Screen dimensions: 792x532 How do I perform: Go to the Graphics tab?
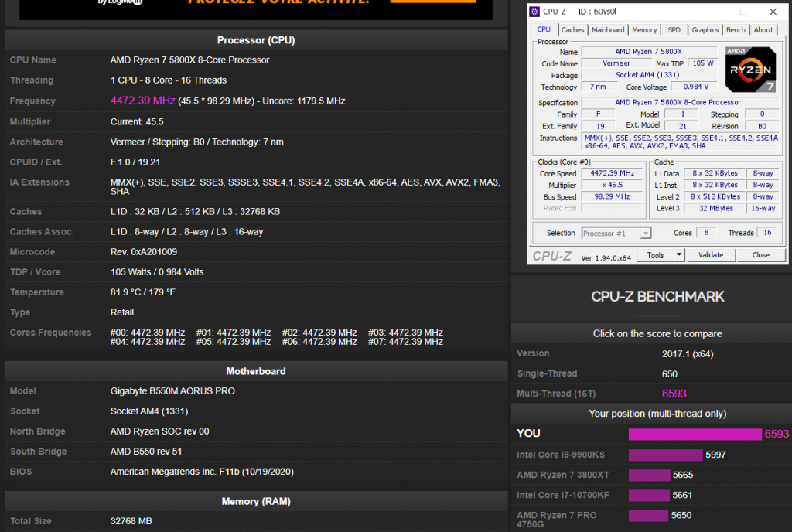point(705,30)
